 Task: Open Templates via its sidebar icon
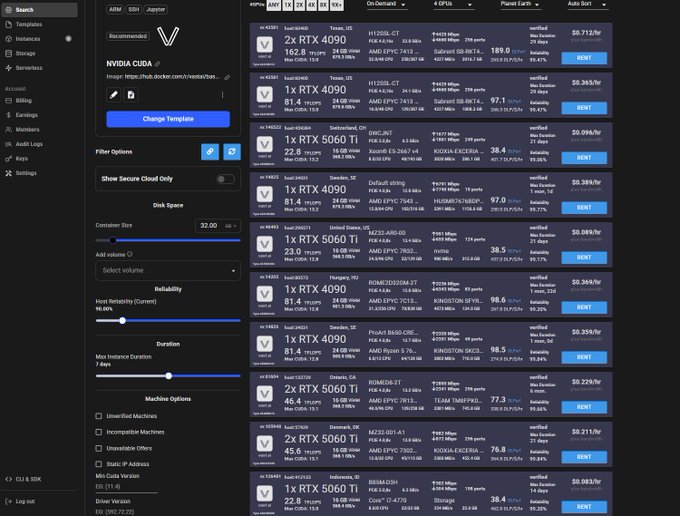click(x=8, y=24)
